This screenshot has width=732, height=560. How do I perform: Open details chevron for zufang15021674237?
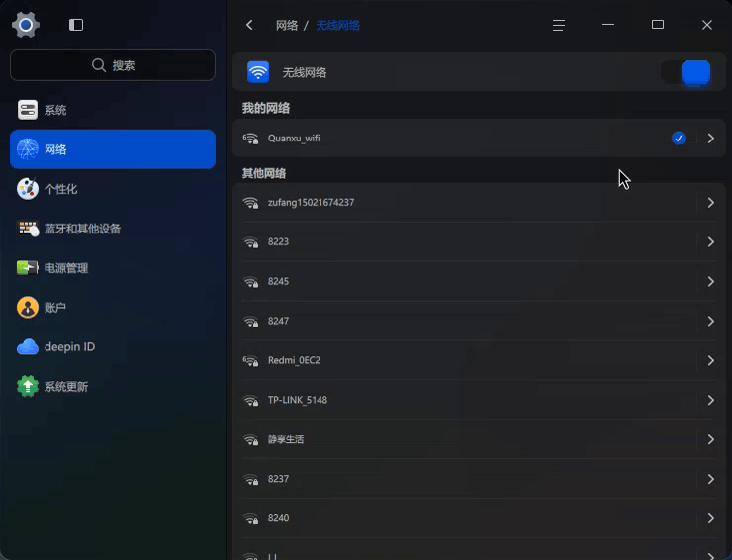coord(710,203)
